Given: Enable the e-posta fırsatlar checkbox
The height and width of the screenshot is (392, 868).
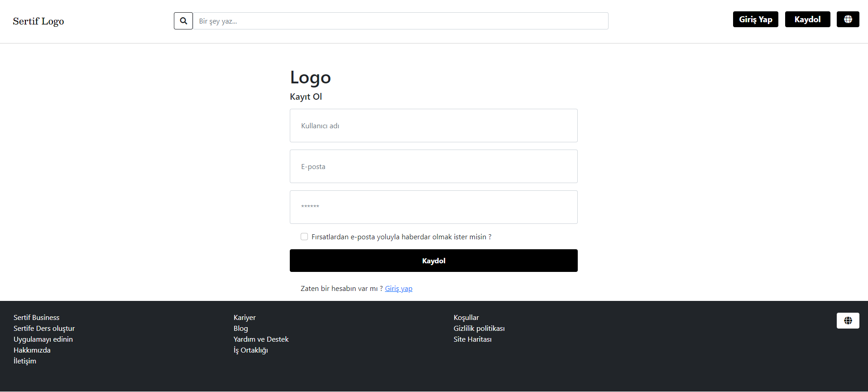Looking at the screenshot, I should (304, 236).
